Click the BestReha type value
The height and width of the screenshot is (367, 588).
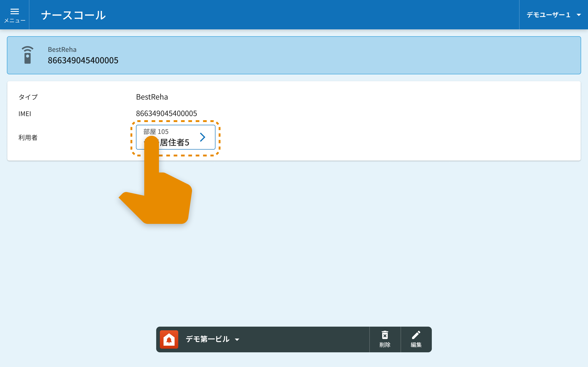click(x=152, y=97)
